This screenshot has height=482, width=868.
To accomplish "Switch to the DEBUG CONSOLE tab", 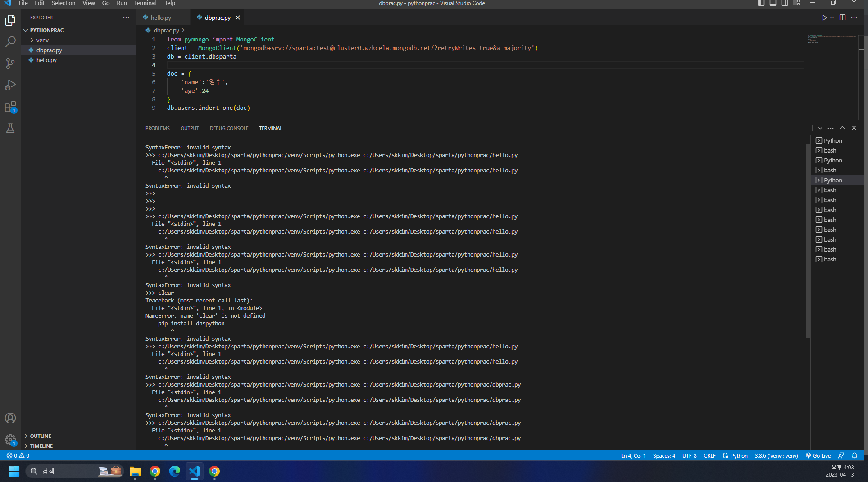I will click(229, 128).
